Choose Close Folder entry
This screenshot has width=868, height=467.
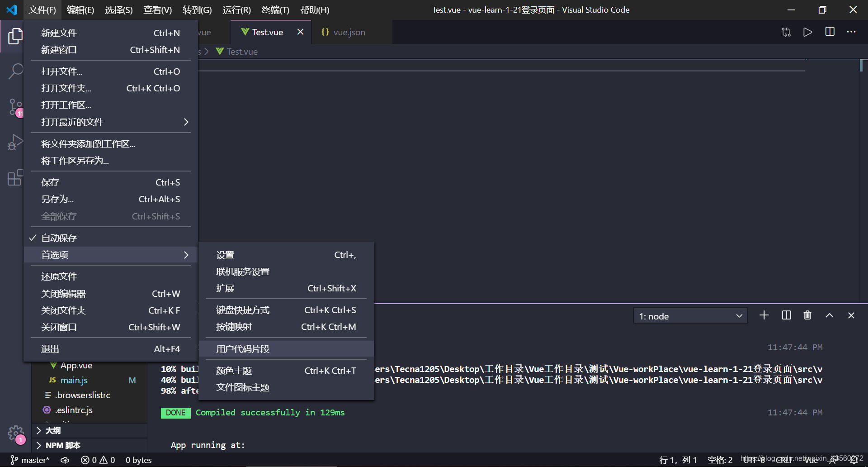pyautogui.click(x=111, y=310)
